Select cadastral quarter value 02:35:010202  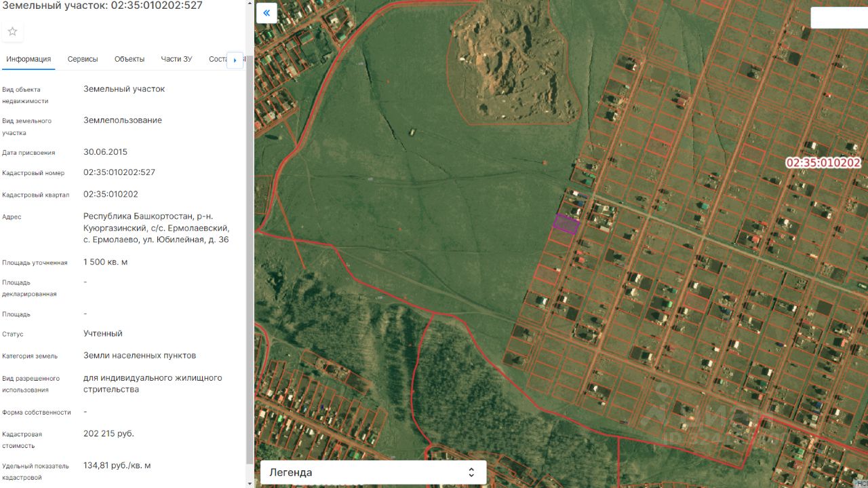(x=111, y=194)
